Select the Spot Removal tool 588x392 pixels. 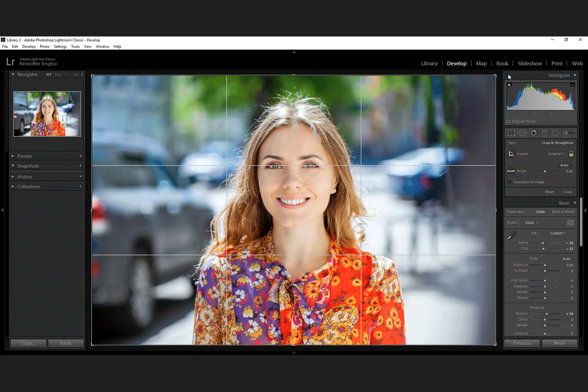point(522,132)
